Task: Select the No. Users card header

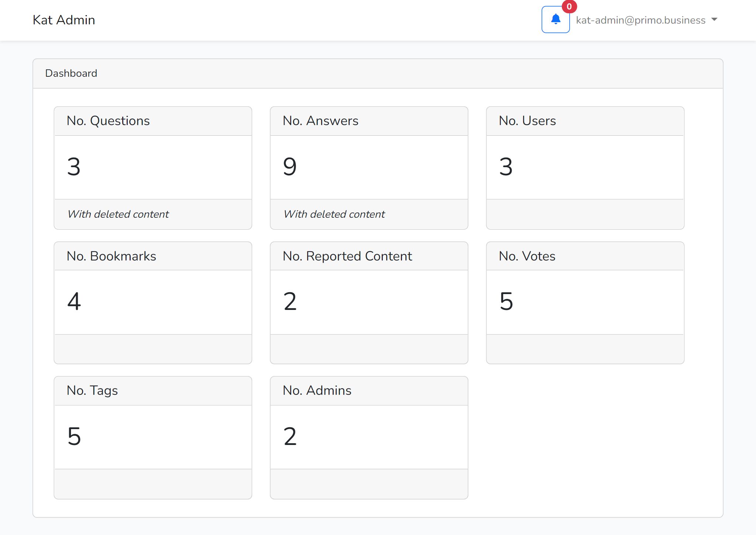Action: [527, 121]
